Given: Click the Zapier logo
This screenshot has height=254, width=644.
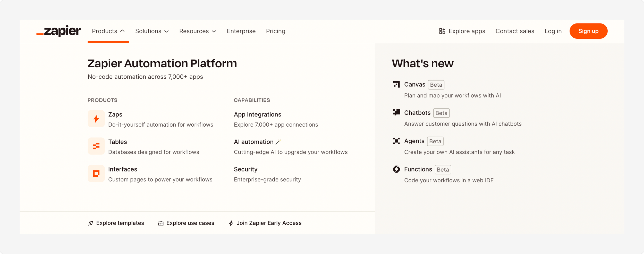Looking at the screenshot, I should 58,31.
